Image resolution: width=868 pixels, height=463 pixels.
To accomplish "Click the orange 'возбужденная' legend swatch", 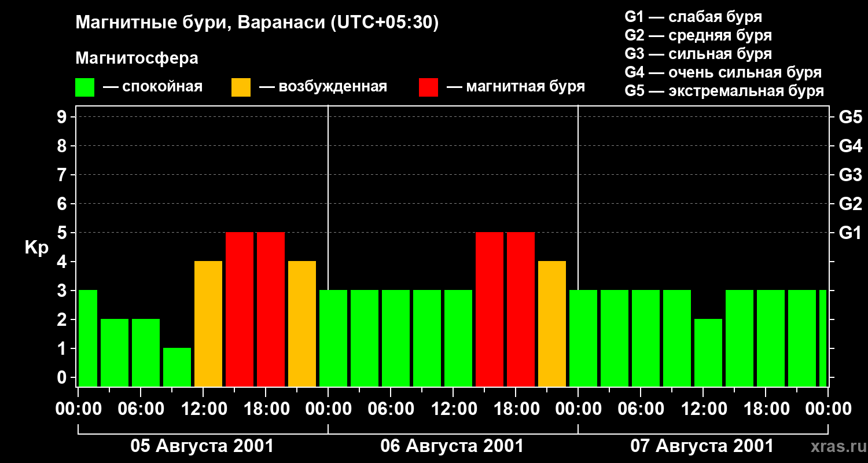I will [241, 87].
